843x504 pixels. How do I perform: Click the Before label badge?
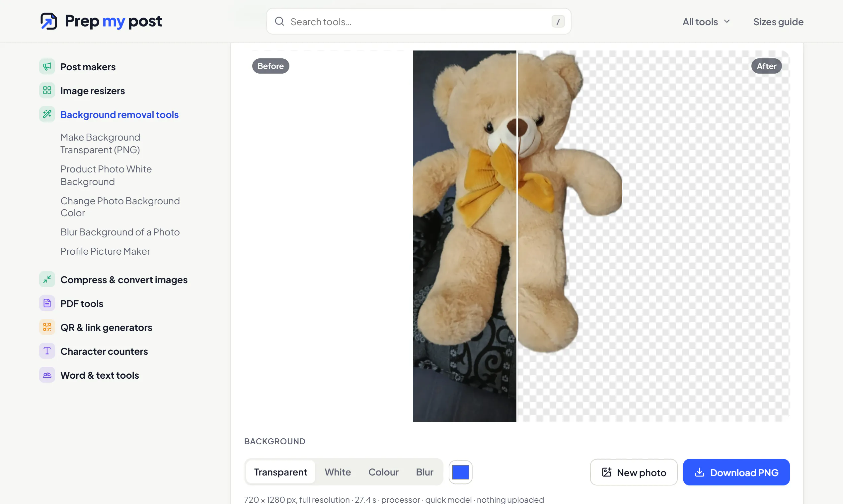[x=270, y=66]
